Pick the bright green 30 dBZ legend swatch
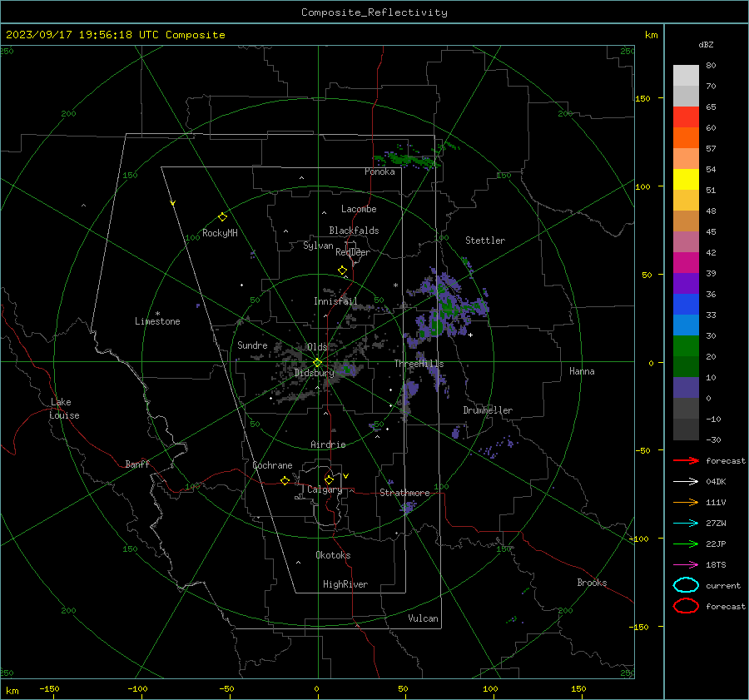The width and height of the screenshot is (749, 700). point(686,346)
